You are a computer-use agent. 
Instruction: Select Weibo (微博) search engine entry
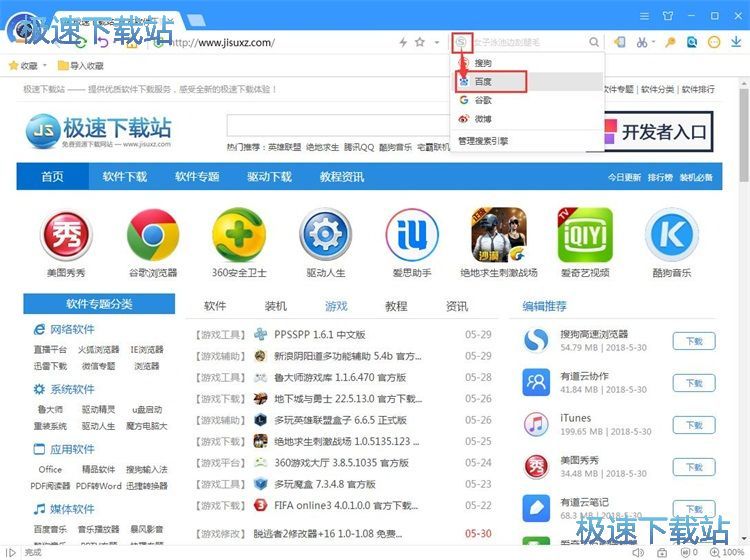pos(526,119)
